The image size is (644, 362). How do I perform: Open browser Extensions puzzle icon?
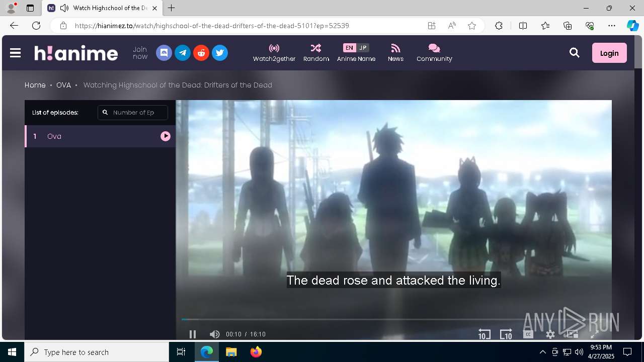[499, 26]
